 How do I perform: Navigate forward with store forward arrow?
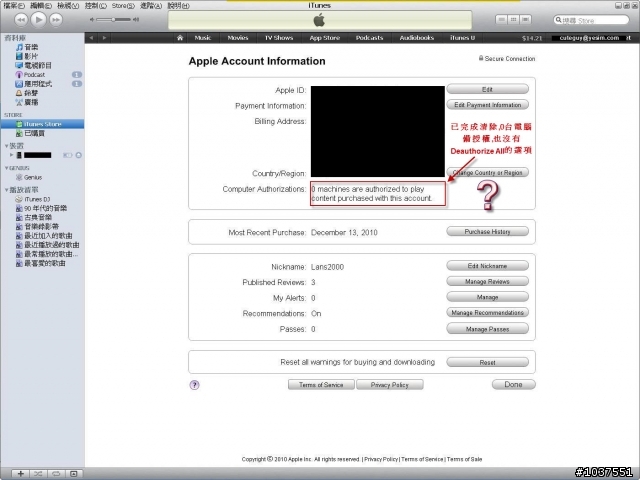tap(104, 38)
